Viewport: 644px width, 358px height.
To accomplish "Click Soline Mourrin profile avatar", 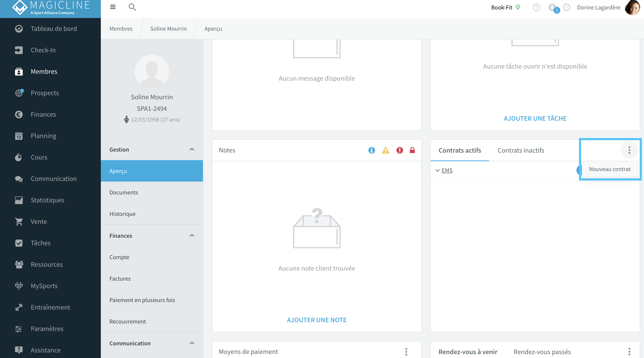I will [152, 71].
